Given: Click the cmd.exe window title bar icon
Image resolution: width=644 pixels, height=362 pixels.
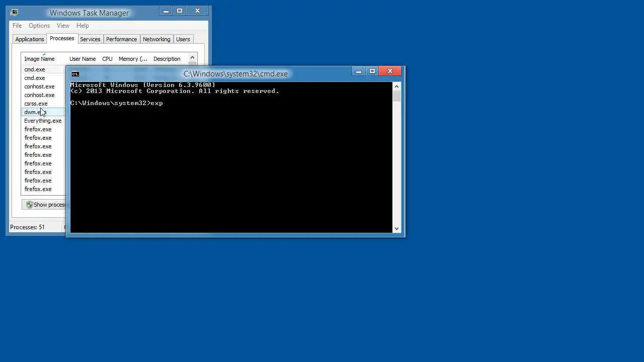Looking at the screenshot, I should 75,74.
